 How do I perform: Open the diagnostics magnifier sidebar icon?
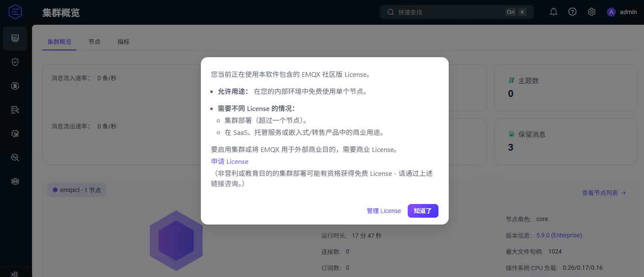(15, 157)
